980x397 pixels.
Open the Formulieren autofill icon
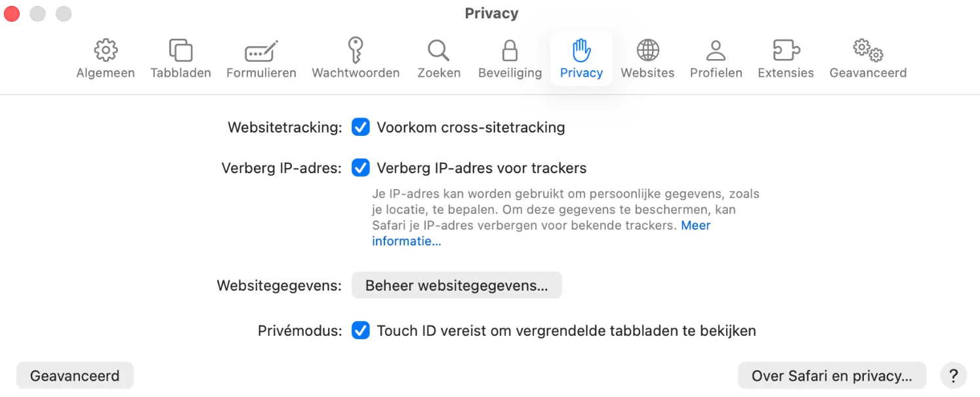click(x=261, y=51)
